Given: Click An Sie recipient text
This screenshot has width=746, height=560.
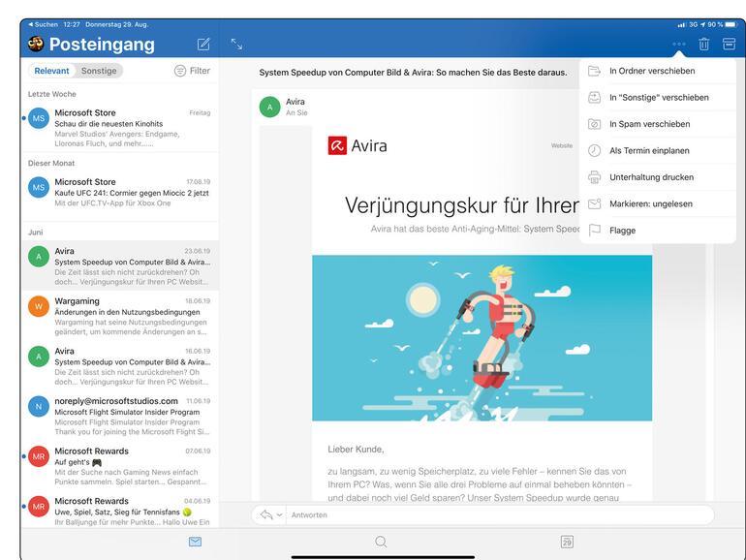Looking at the screenshot, I should (296, 112).
